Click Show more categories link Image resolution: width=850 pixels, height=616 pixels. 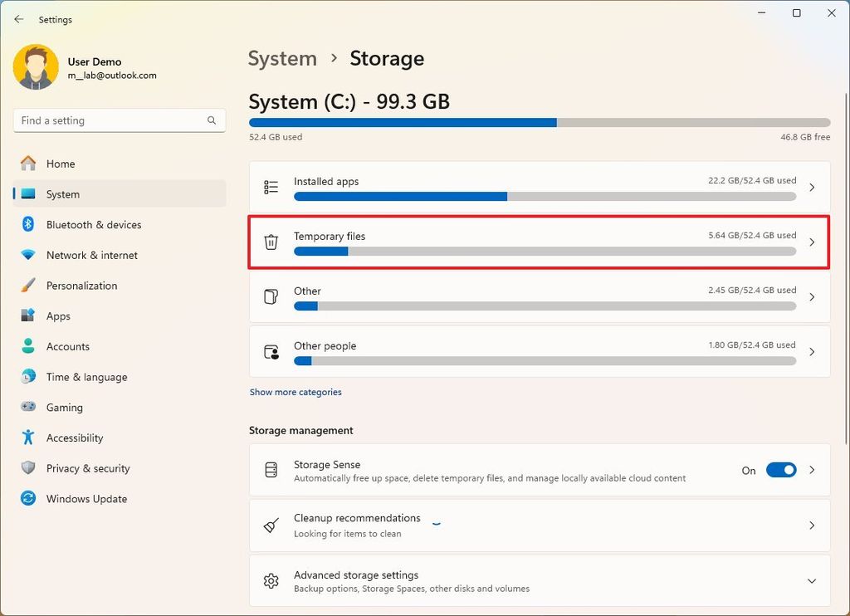[x=296, y=391]
